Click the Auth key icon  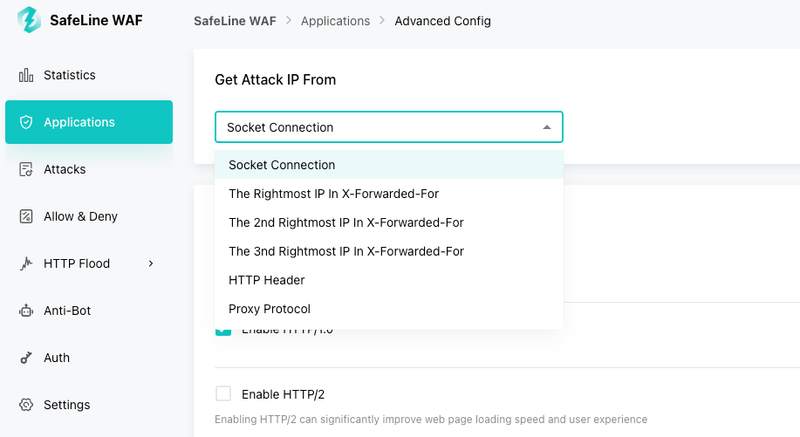26,358
